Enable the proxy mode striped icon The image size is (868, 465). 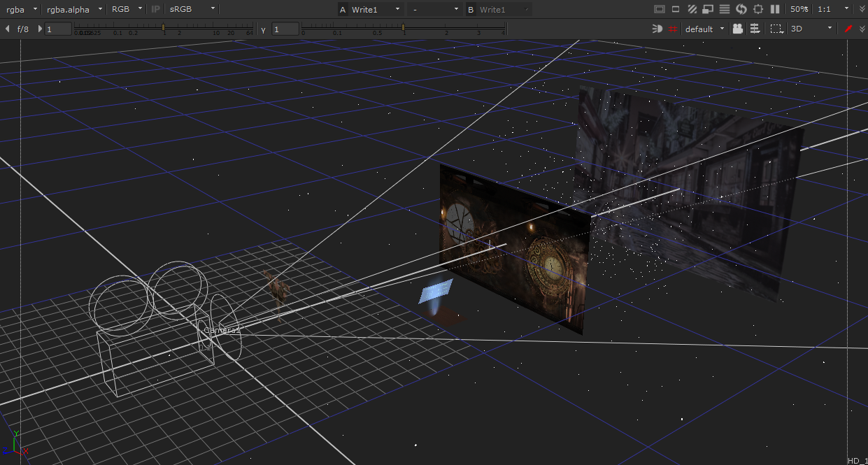tap(692, 10)
